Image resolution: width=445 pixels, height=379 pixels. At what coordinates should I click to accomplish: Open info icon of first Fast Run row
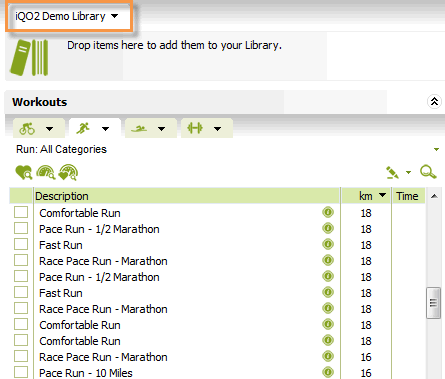point(328,244)
